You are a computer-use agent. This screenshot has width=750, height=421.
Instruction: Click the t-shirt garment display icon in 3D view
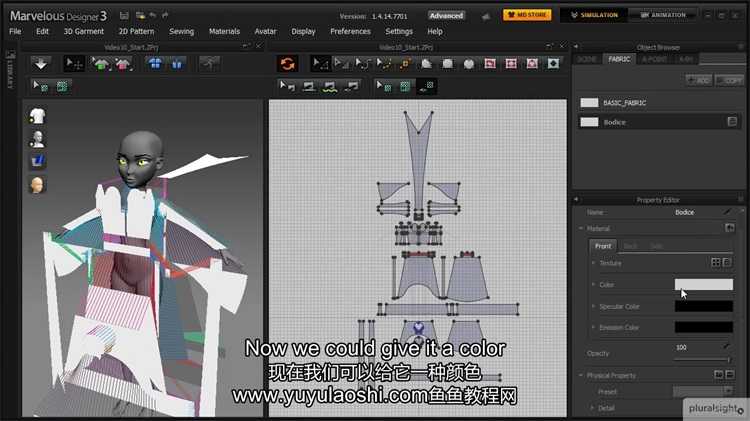click(x=37, y=116)
